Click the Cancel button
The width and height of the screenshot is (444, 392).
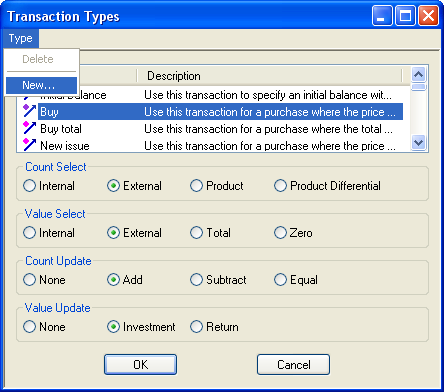pos(293,364)
